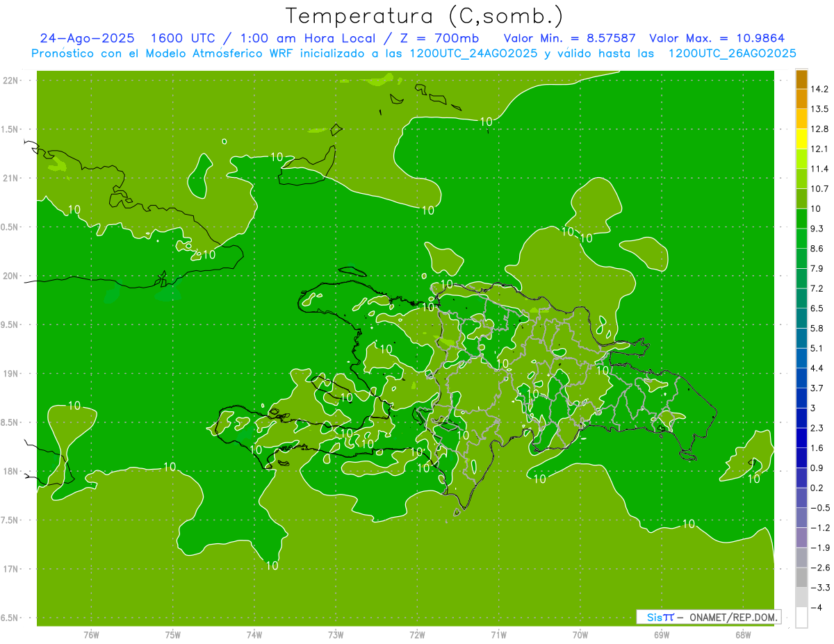Click the WRF model forecast description line

tap(414, 53)
